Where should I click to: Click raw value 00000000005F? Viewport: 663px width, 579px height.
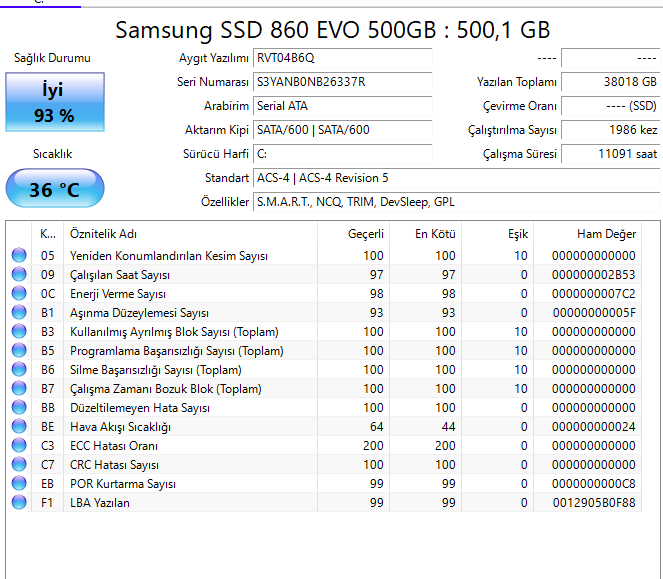click(x=594, y=313)
